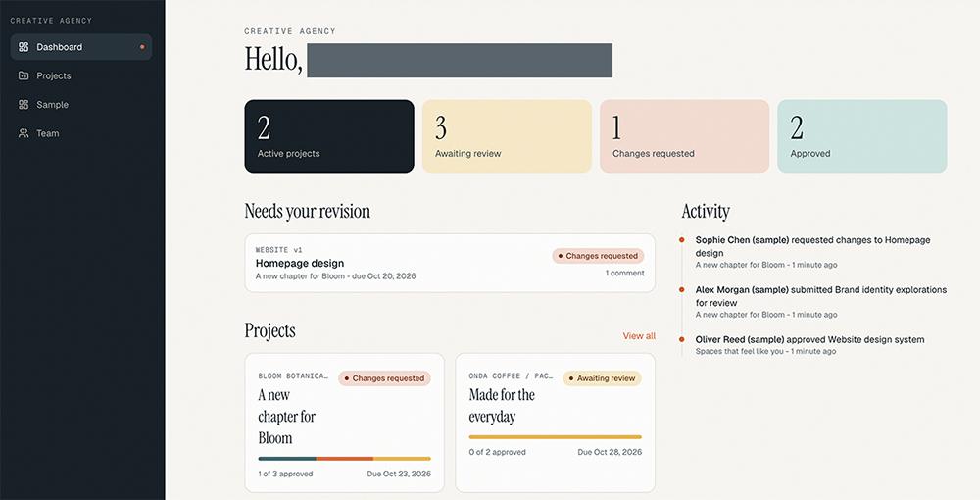
Task: Click the Activity heading
Action: (x=706, y=211)
